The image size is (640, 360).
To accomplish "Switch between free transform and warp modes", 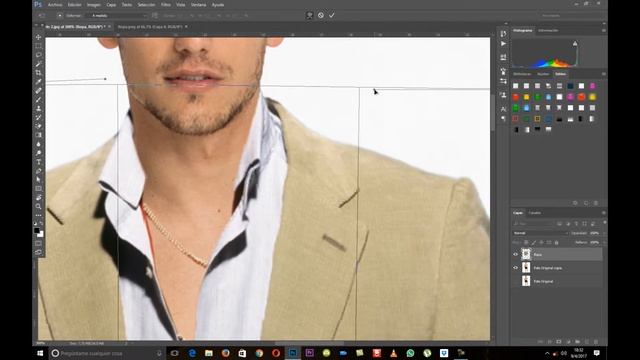I will point(309,15).
